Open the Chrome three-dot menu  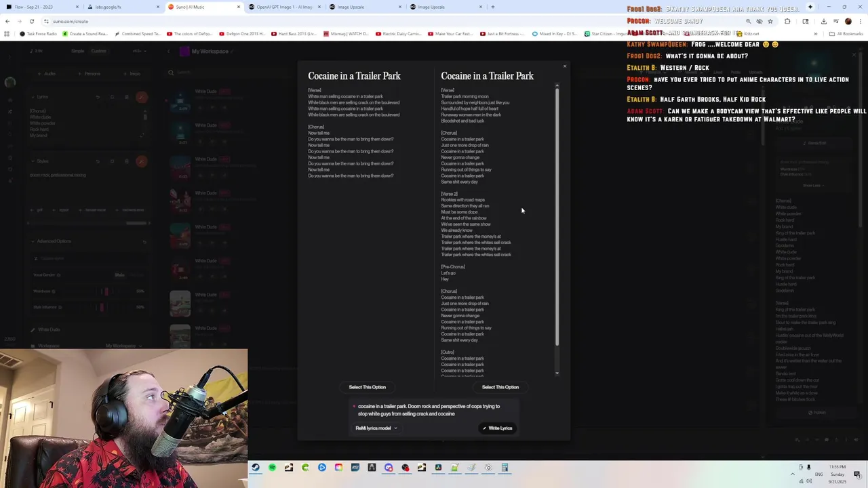tap(860, 21)
